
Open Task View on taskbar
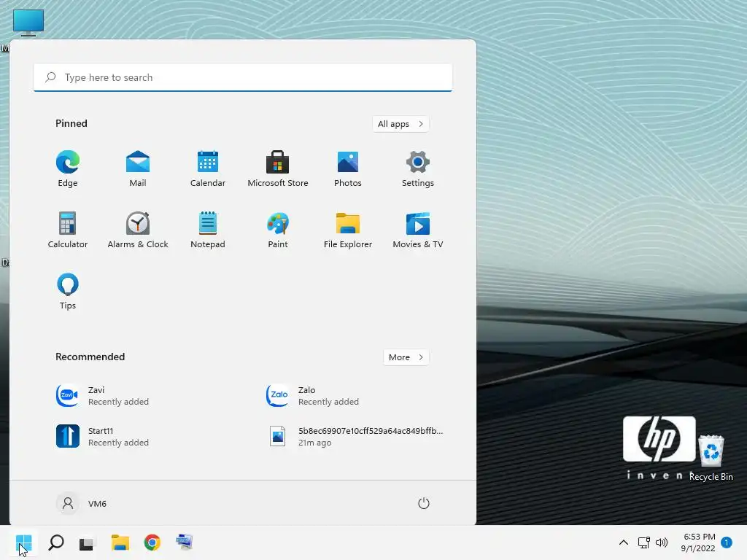tap(88, 542)
